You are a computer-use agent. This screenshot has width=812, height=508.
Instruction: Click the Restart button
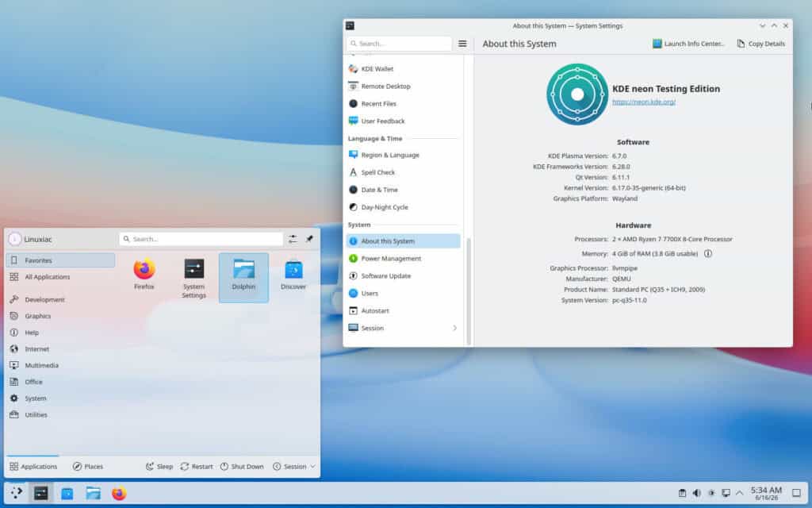[197, 467]
